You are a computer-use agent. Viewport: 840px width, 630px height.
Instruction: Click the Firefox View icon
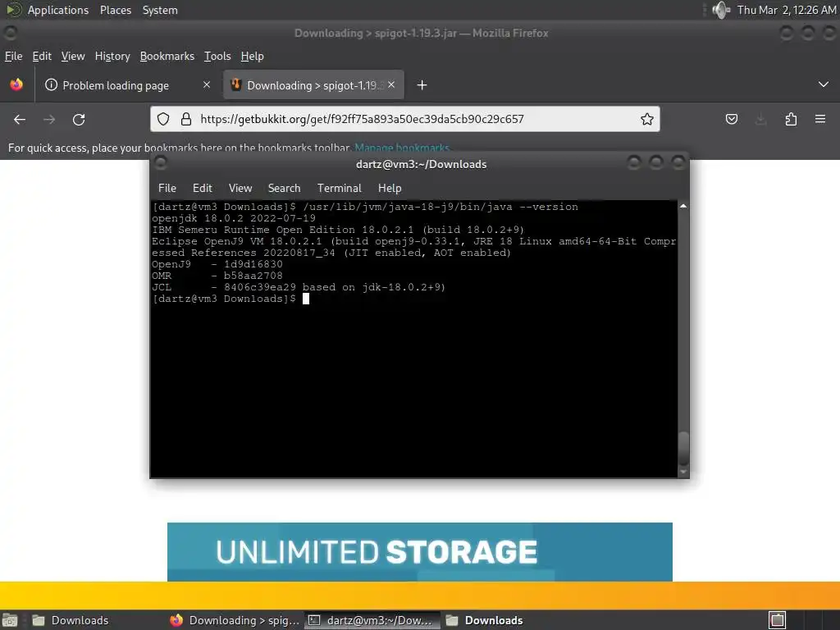[16, 84]
